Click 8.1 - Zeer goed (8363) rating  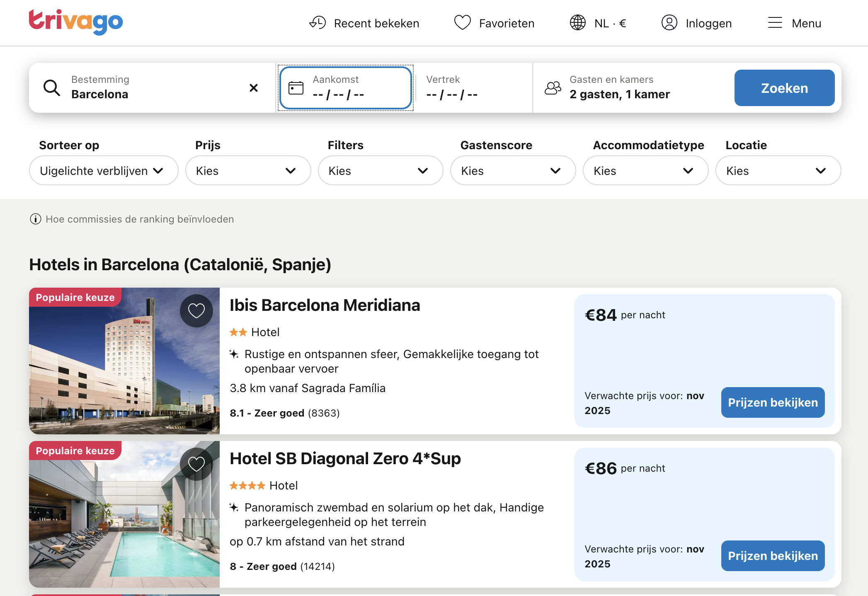(285, 413)
